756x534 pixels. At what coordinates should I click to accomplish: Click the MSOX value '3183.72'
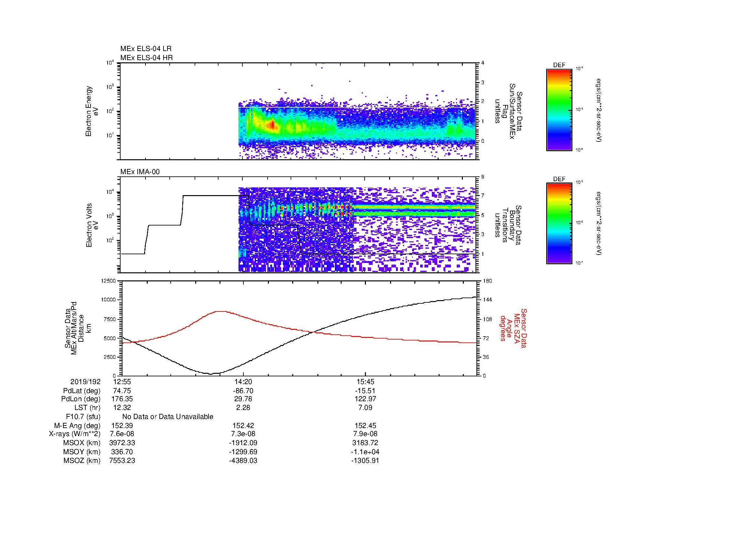pyautogui.click(x=365, y=443)
